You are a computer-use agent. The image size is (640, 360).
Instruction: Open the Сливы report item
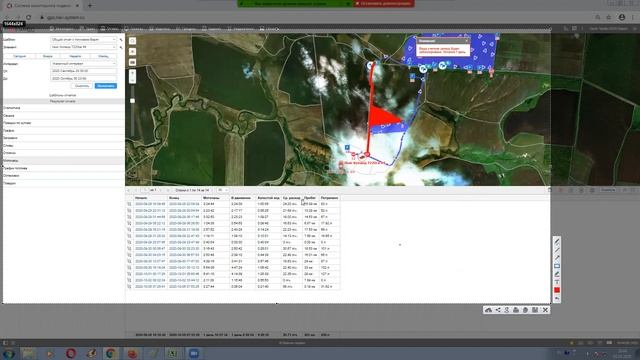click(x=63, y=146)
